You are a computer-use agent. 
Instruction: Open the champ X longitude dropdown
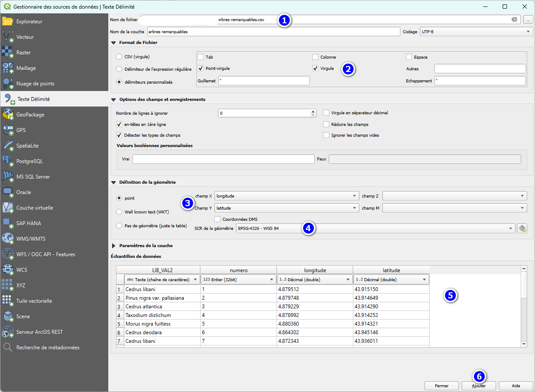click(x=286, y=196)
